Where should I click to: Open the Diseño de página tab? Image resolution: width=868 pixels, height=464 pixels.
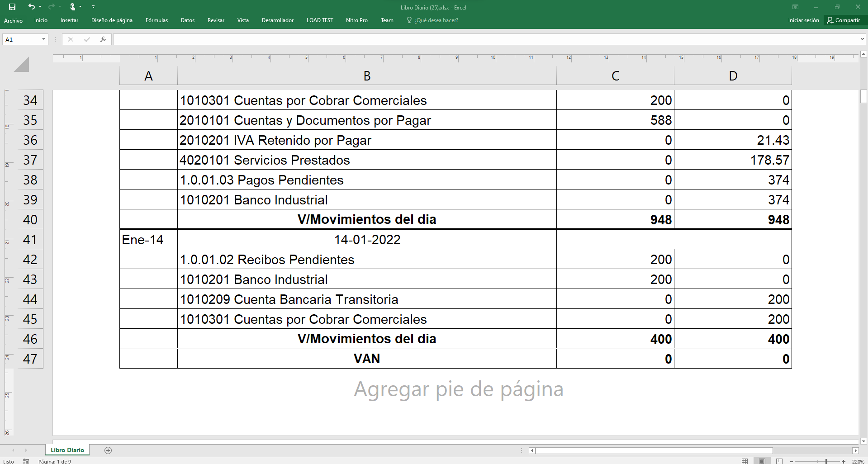[112, 20]
